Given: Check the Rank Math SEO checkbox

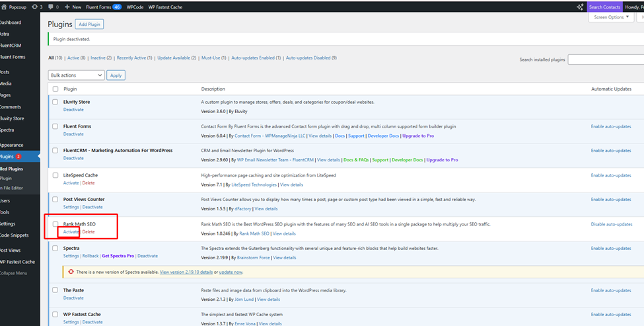Looking at the screenshot, I should point(55,224).
